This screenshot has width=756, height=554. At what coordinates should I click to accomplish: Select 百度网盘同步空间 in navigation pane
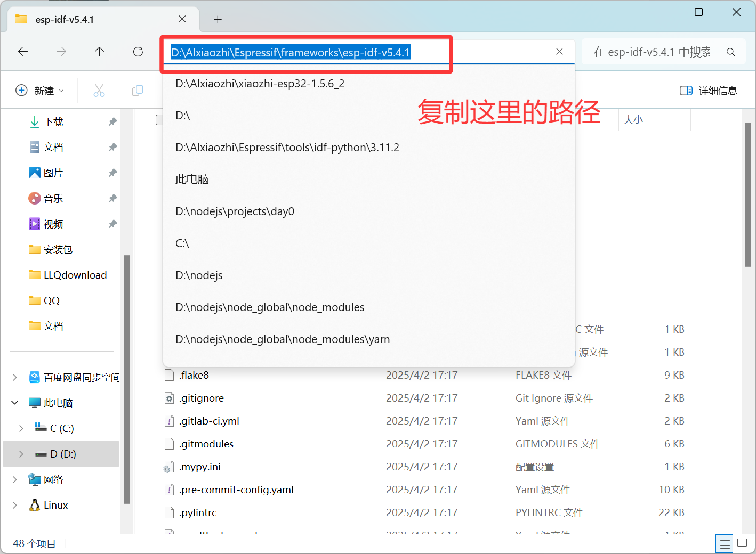[x=74, y=378]
